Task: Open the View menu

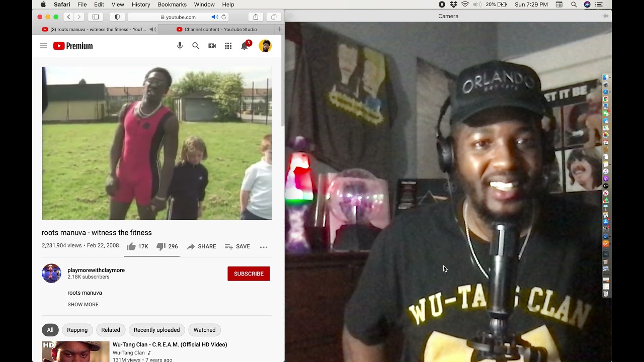Action: pos(118,5)
